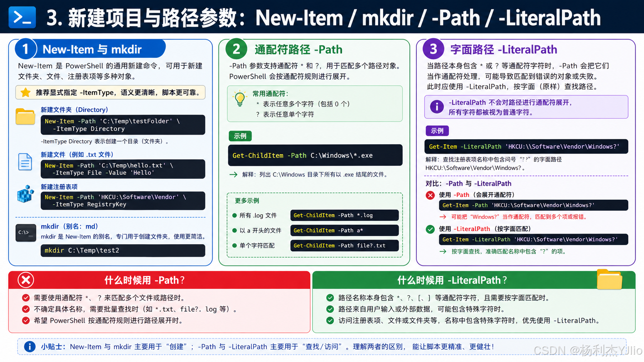Click the Get-ChildItem -Path a* code
Image resolution: width=644 pixels, height=362 pixels.
[x=344, y=230]
